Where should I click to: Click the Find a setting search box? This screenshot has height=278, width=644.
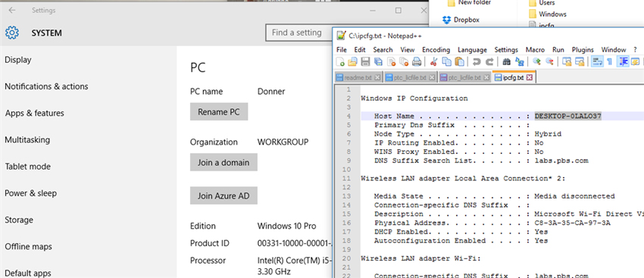pos(299,33)
